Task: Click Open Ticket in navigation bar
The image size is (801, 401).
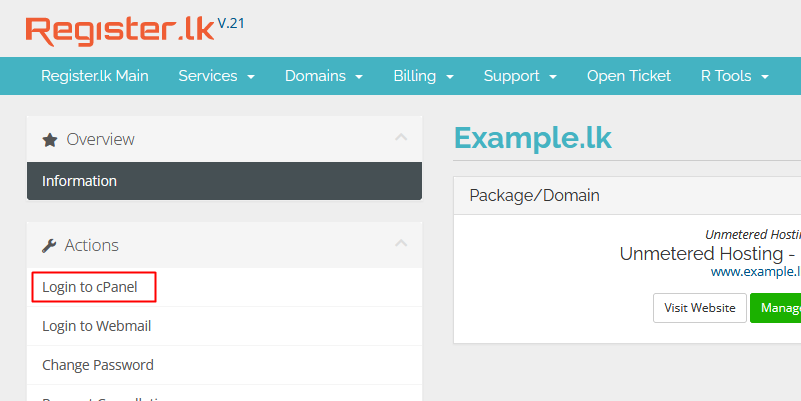Action: click(628, 76)
